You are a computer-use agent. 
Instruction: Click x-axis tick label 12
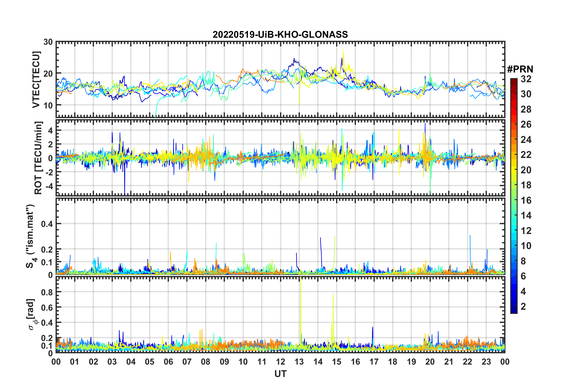(280, 362)
